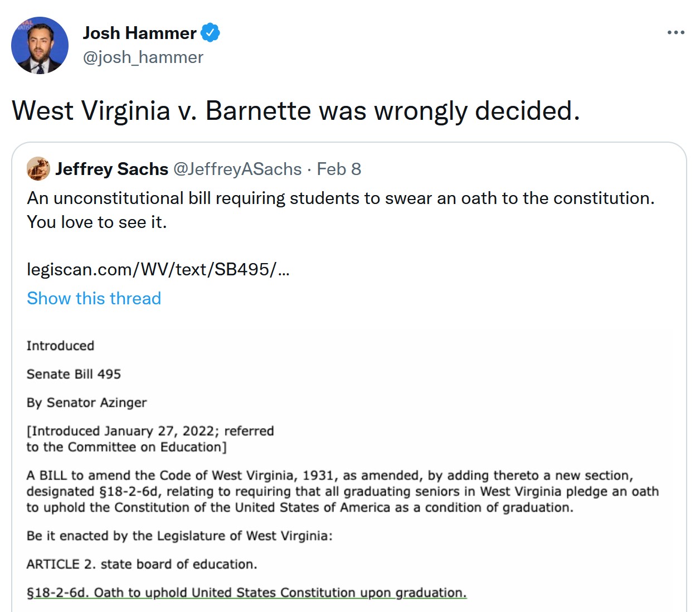Screen dimensions: 700x612
Task: Click the @JeffreyASachs handle
Action: pyautogui.click(x=237, y=169)
